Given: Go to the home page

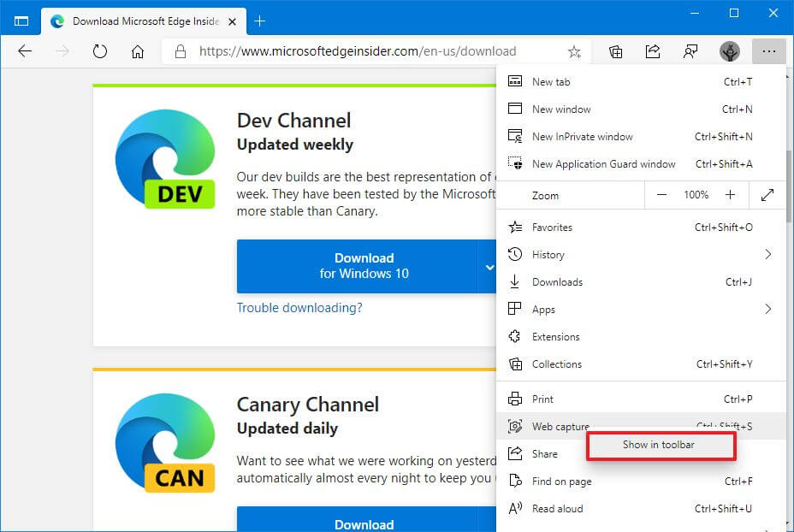Looking at the screenshot, I should point(138,51).
